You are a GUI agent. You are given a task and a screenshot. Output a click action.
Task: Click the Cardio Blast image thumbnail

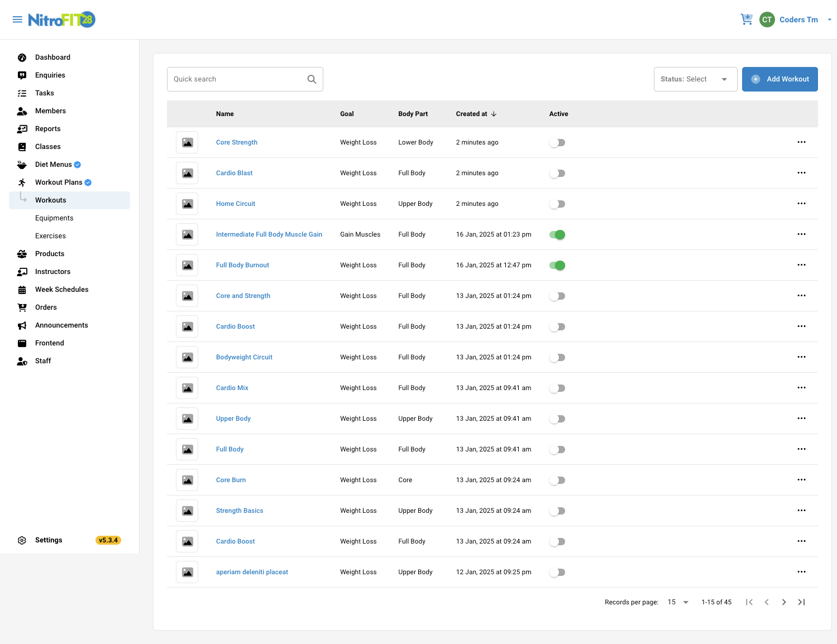187,173
